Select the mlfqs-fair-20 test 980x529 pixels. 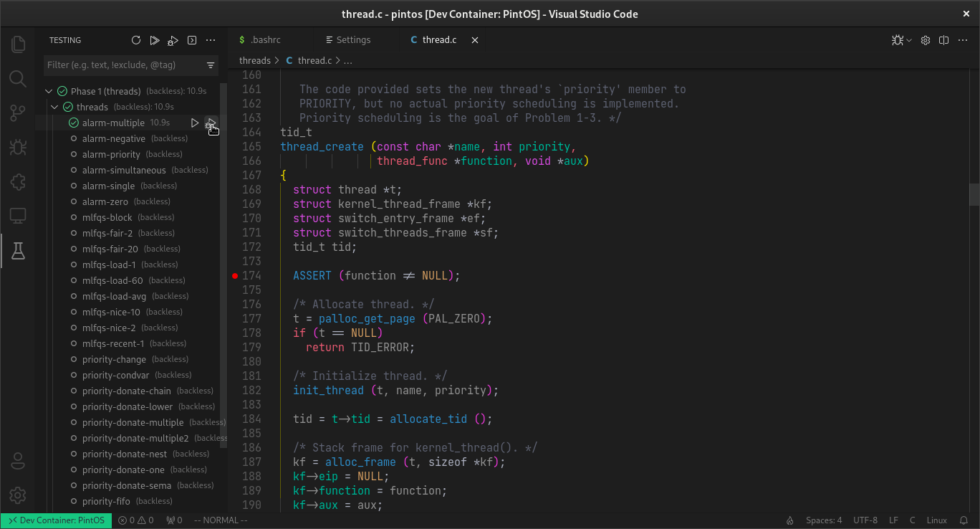click(110, 249)
